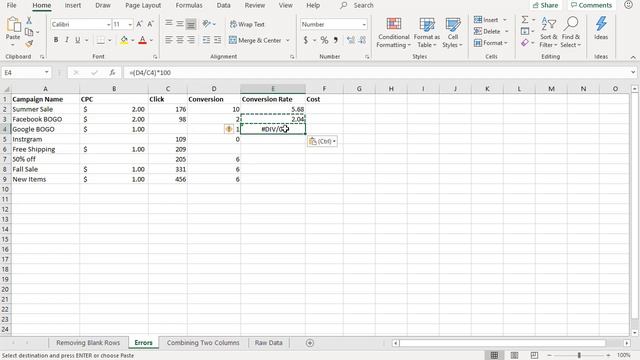Click the Comments button
This screenshot has height=360, width=640.
coord(591,5)
